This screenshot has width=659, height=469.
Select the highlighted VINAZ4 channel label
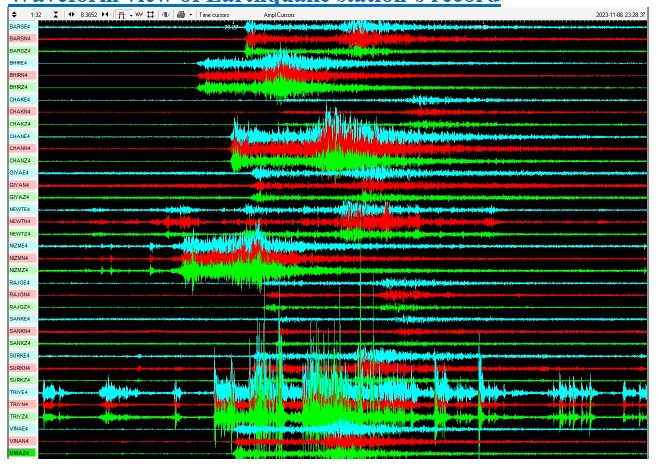click(20, 453)
